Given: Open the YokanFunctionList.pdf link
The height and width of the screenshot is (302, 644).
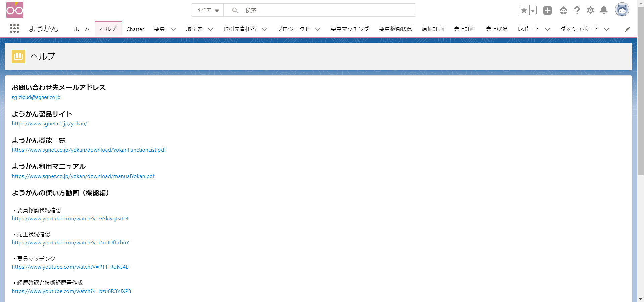Looking at the screenshot, I should pyautogui.click(x=89, y=150).
